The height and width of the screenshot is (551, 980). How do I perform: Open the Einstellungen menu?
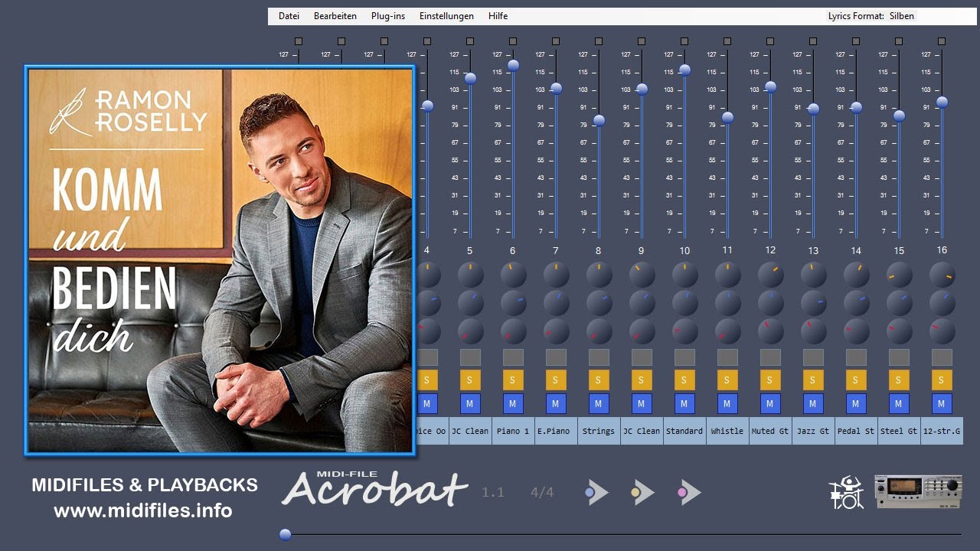point(446,16)
